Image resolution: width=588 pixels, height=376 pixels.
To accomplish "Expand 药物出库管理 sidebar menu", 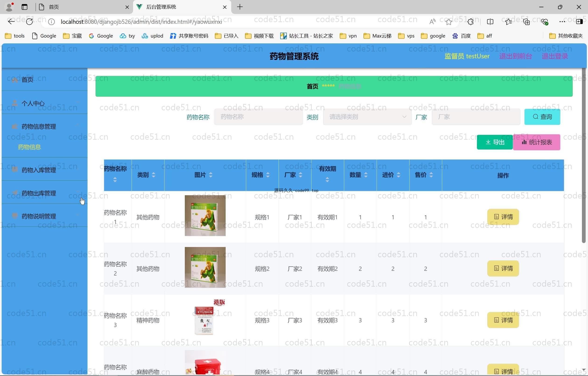I will coord(44,193).
